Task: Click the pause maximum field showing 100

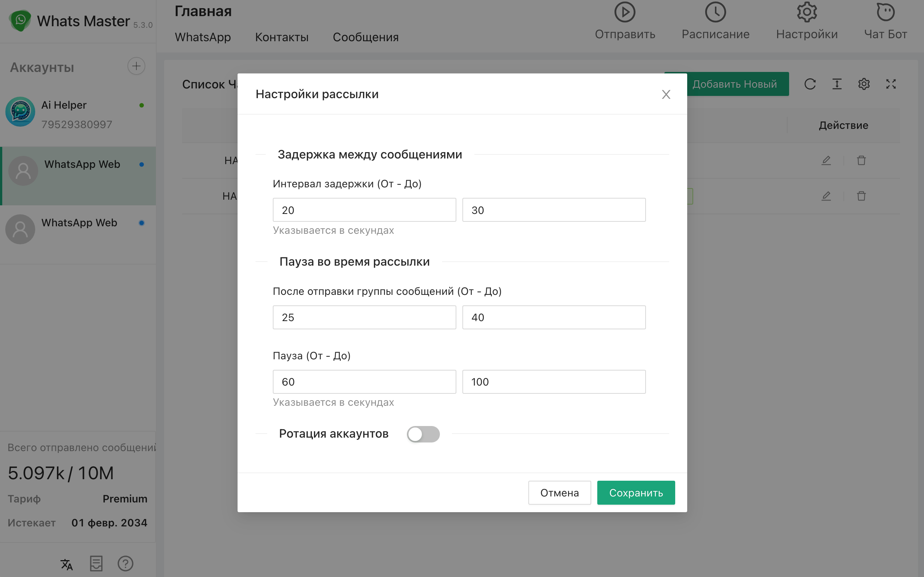Action: [553, 382]
